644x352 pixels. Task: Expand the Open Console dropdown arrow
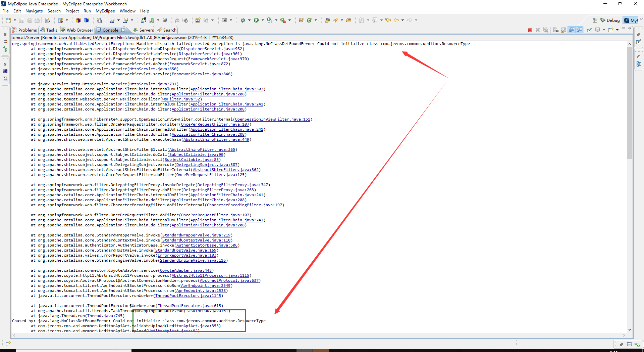(x=617, y=30)
